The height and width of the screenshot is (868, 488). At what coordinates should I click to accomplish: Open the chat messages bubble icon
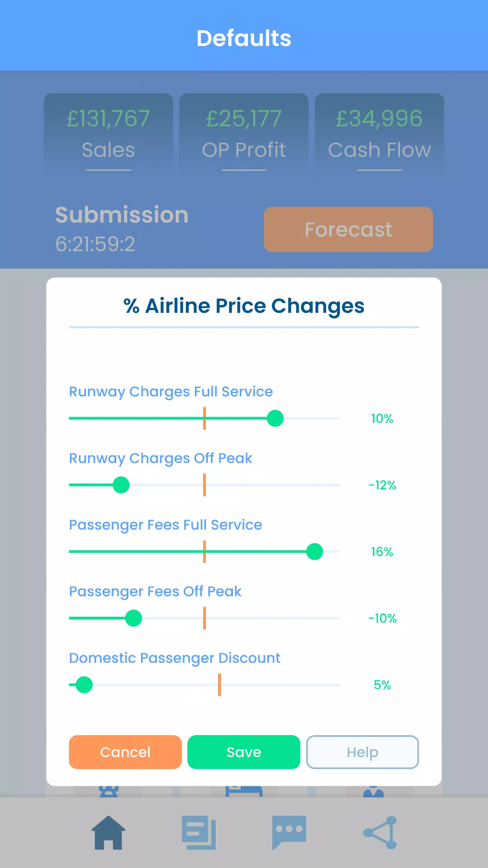pos(289,832)
